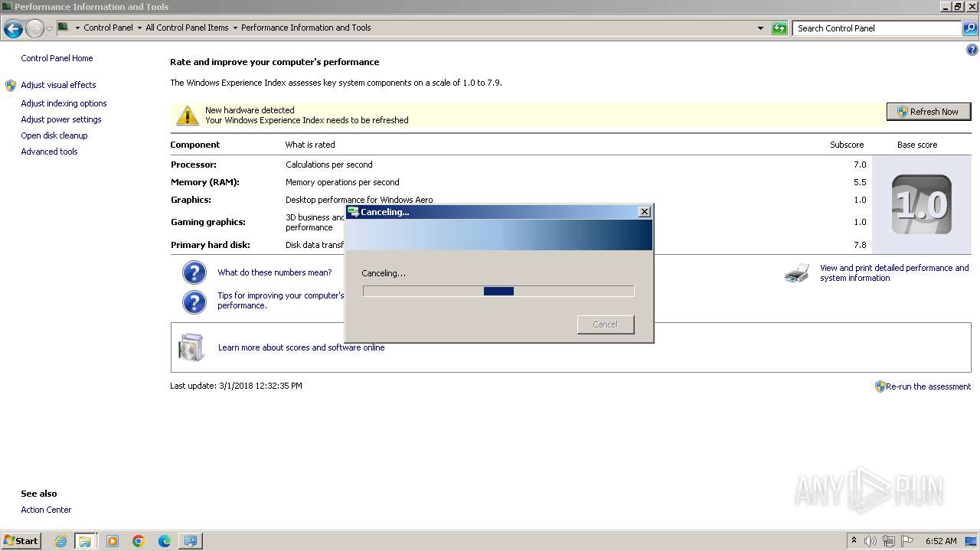Open media player taskbar icon
The image size is (980, 551).
click(x=113, y=541)
